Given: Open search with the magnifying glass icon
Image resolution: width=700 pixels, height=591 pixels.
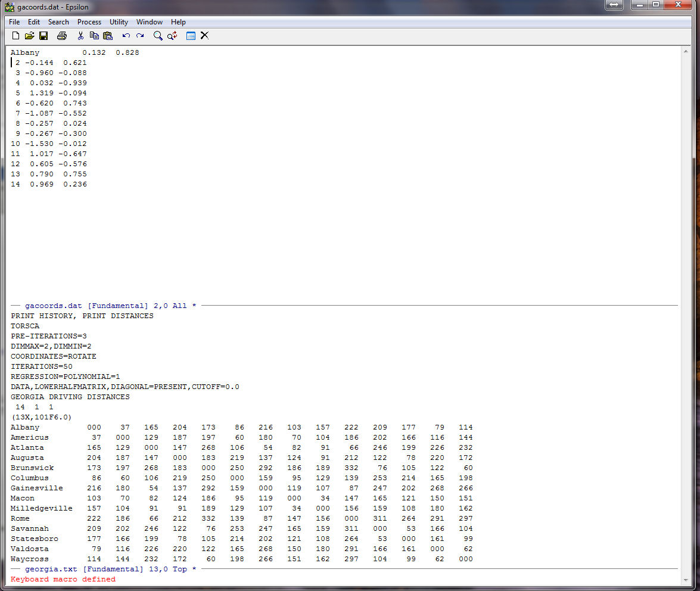Looking at the screenshot, I should 158,36.
